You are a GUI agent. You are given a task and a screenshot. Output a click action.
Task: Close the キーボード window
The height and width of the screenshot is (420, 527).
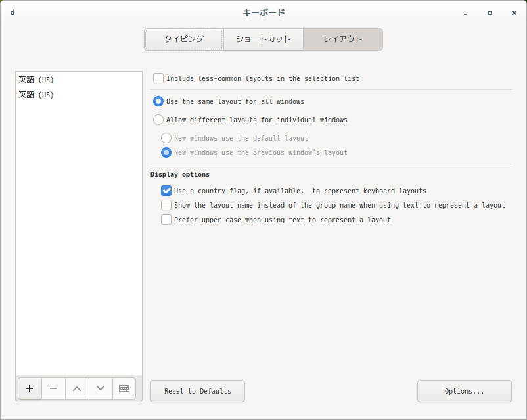tap(514, 12)
